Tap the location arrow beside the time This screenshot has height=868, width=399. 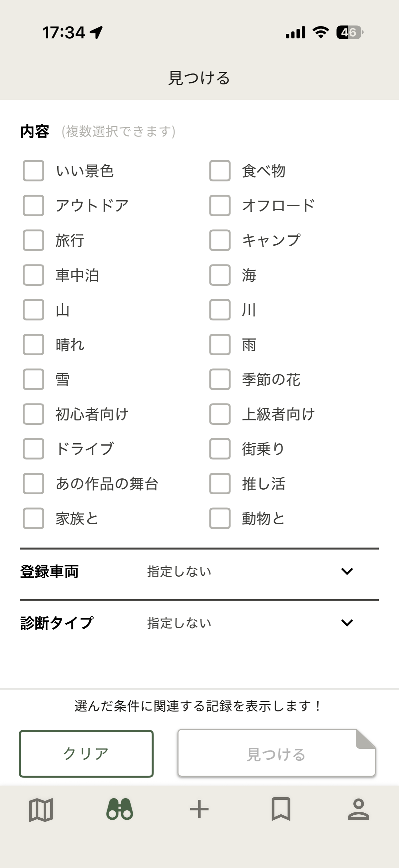(96, 33)
